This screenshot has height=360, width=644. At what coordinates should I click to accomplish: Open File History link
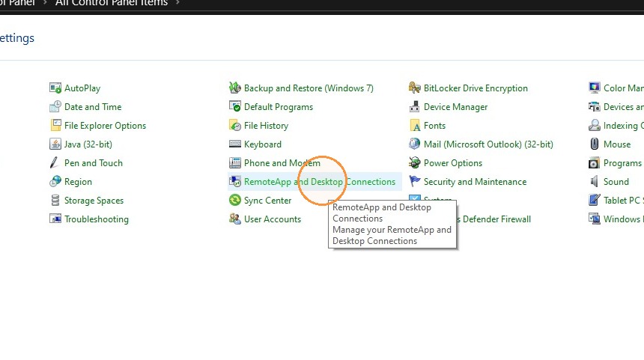266,126
